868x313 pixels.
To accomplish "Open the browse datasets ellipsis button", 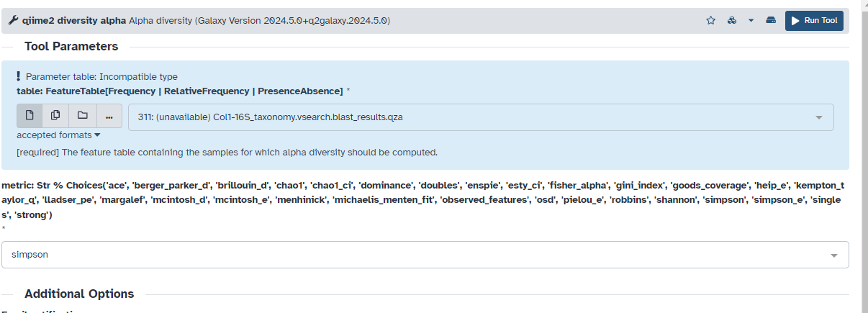I will 109,116.
